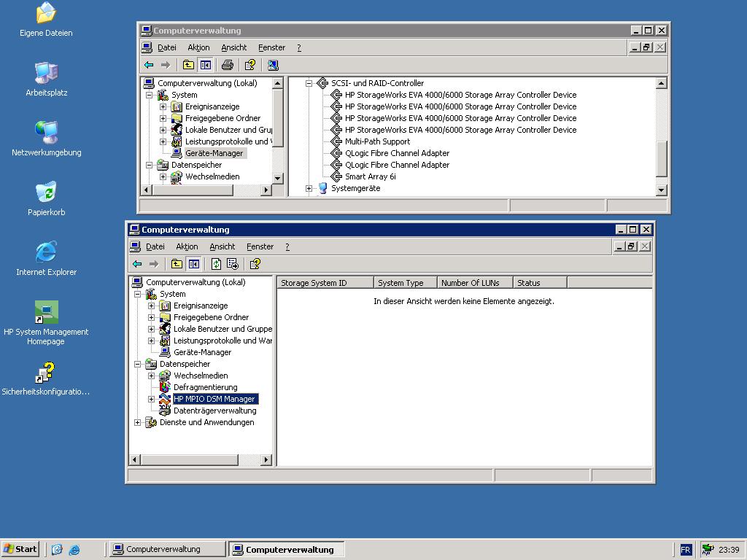747x560 pixels.
Task: Expand HP MPIO DSM Manager node
Action: pyautogui.click(x=152, y=399)
